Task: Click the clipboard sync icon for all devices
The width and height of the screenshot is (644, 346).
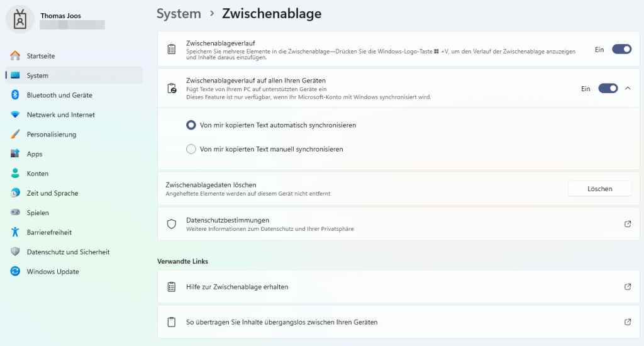Action: (172, 88)
